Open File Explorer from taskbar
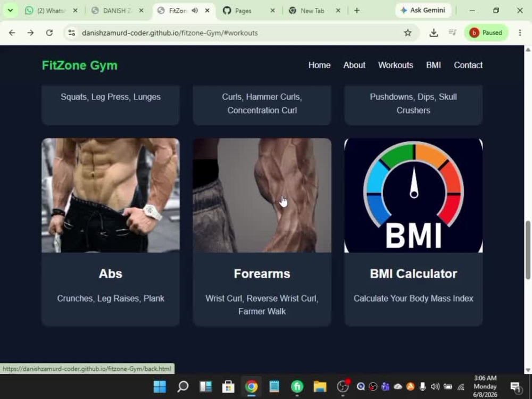This screenshot has width=532, height=399. [320, 386]
